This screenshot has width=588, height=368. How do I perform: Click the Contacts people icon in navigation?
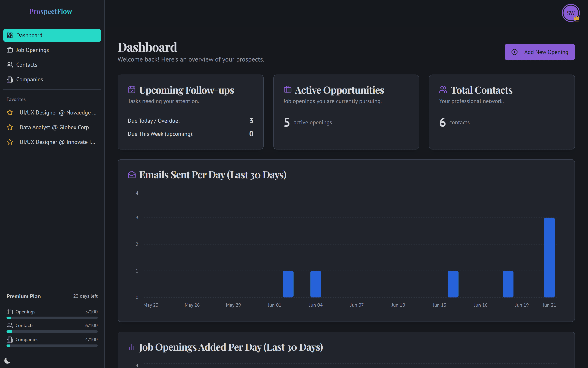(x=10, y=65)
